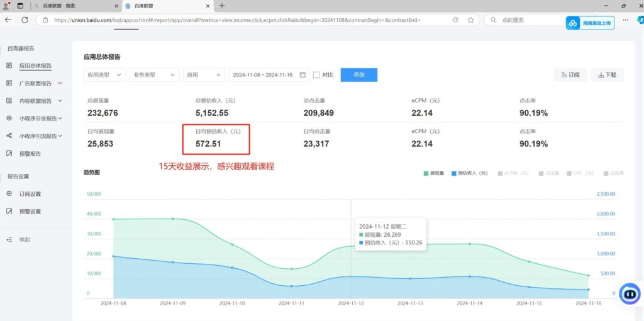This screenshot has height=321, width=644.
Task: Close the 百度联盟 - 搜索 tab
Action: point(116,6)
